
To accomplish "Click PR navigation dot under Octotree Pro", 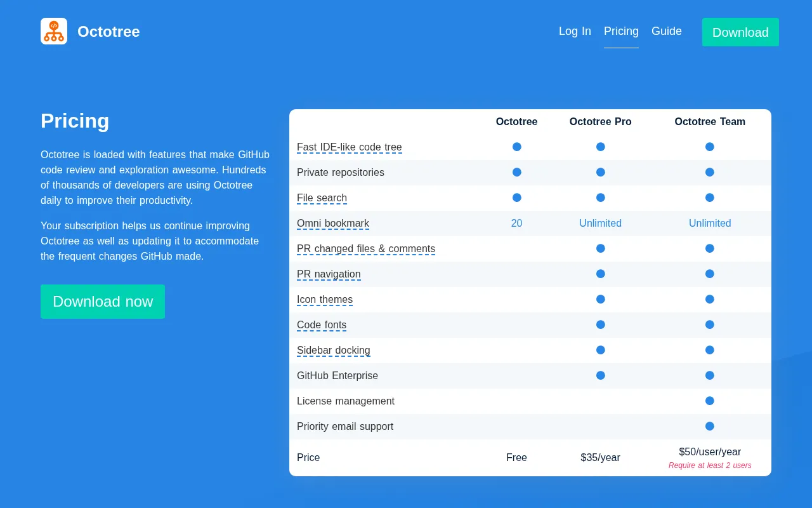I will pyautogui.click(x=601, y=274).
